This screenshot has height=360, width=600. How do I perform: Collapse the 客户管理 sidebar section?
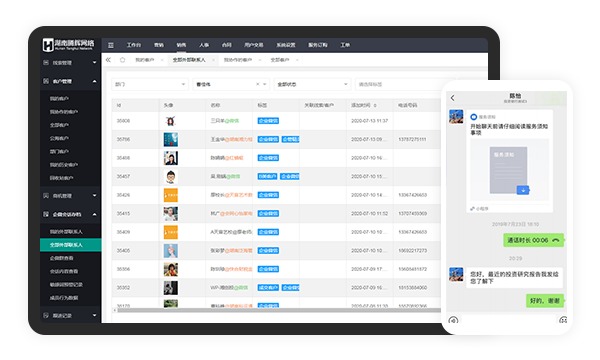pyautogui.click(x=95, y=81)
